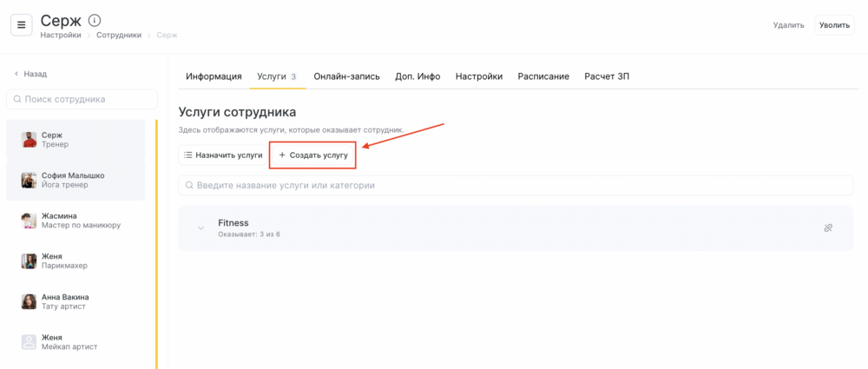Screen dimensions: 868x369
Task: Click the Удалить link
Action: (788, 25)
